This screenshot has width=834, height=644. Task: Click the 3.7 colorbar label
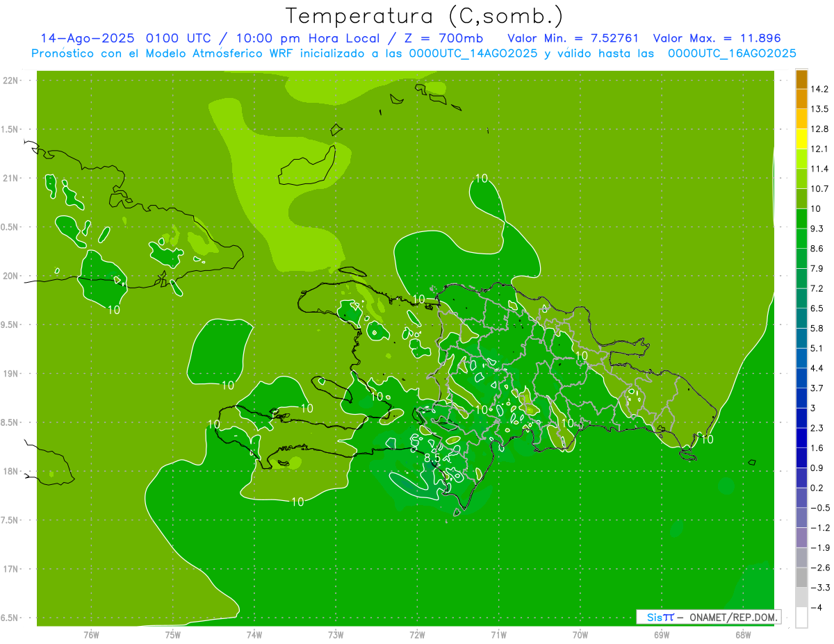(x=817, y=388)
